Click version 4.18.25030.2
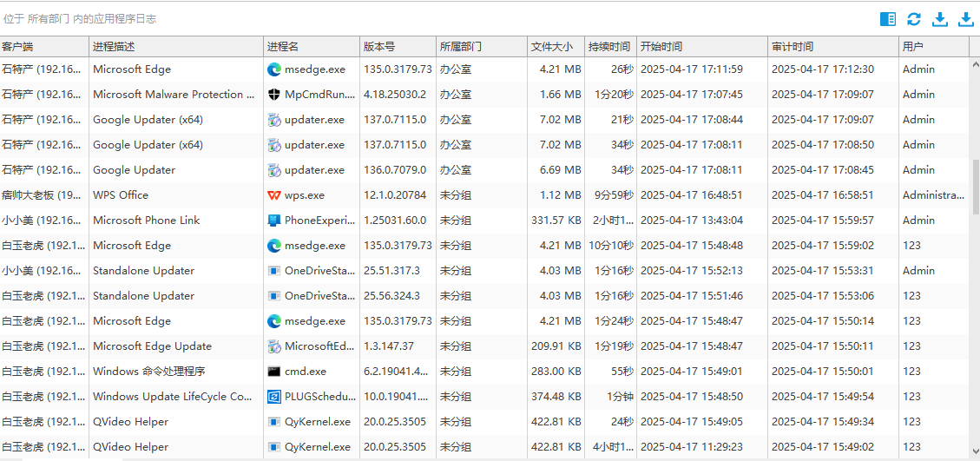This screenshot has width=980, height=461. tap(395, 95)
